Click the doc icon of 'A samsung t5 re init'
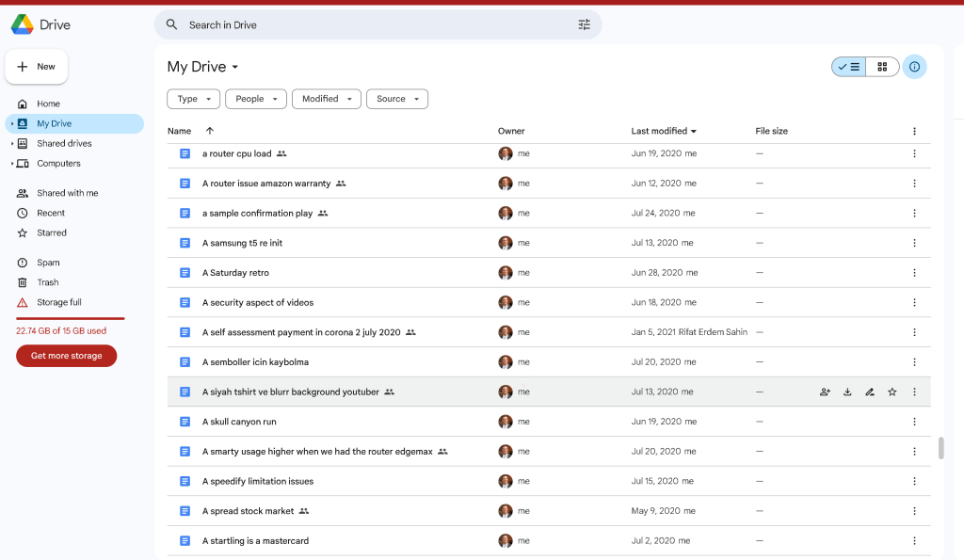 tap(185, 243)
